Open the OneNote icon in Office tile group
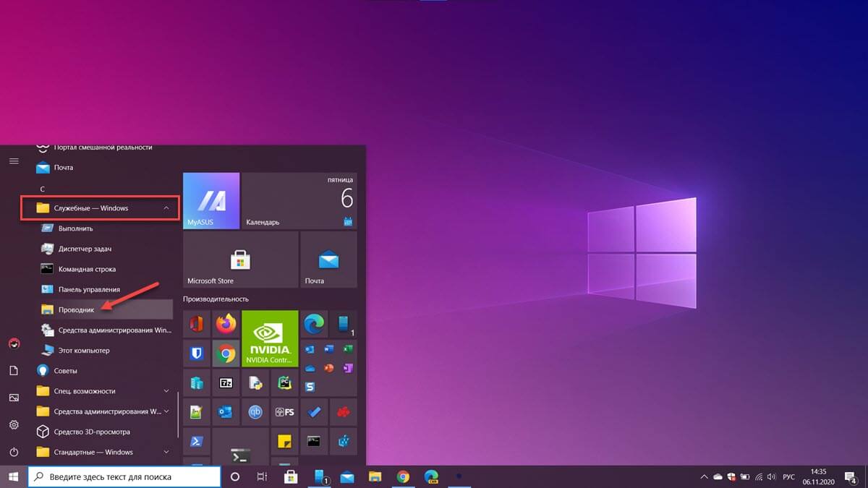The width and height of the screenshot is (868, 488). [x=348, y=368]
